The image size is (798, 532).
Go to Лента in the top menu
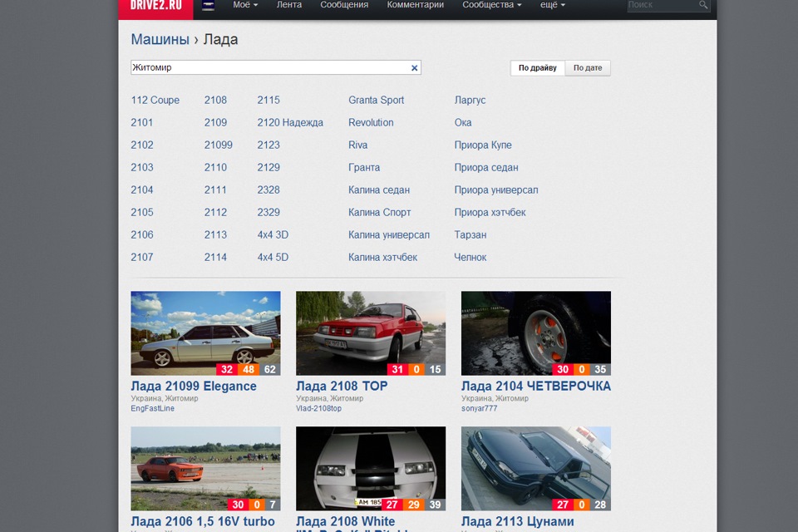[289, 5]
